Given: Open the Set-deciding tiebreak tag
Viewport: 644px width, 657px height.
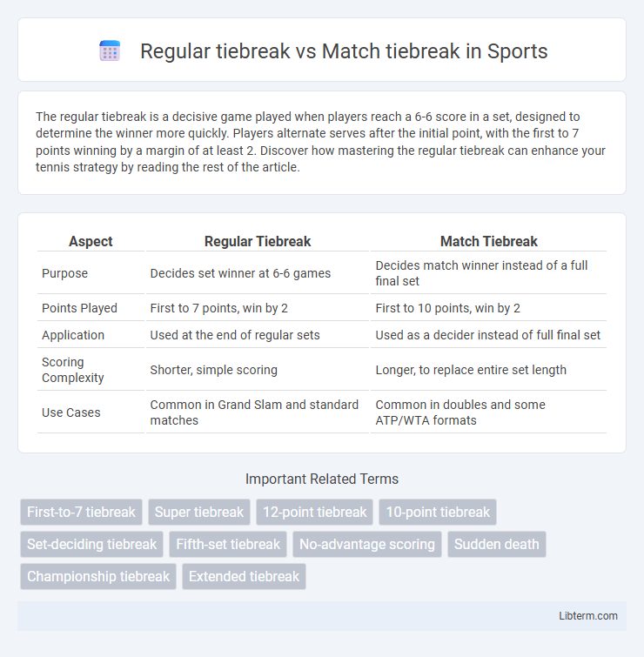Looking at the screenshot, I should coord(91,544).
